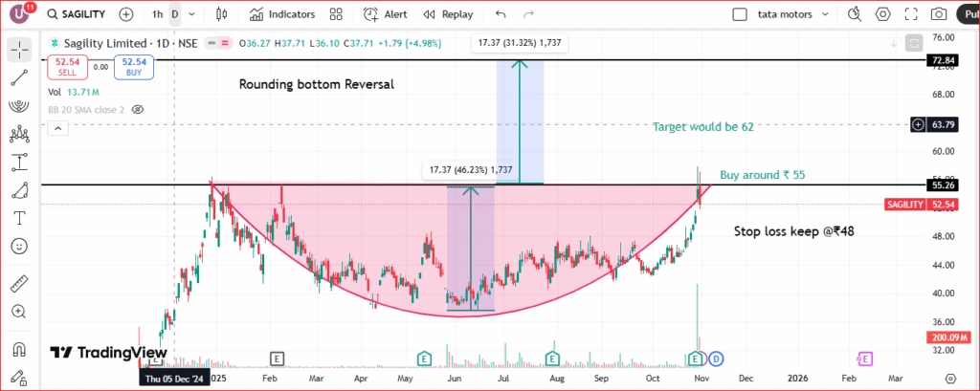This screenshot has height=391, width=980.
Task: Switch to the 1h timeframe
Action: pyautogui.click(x=157, y=14)
